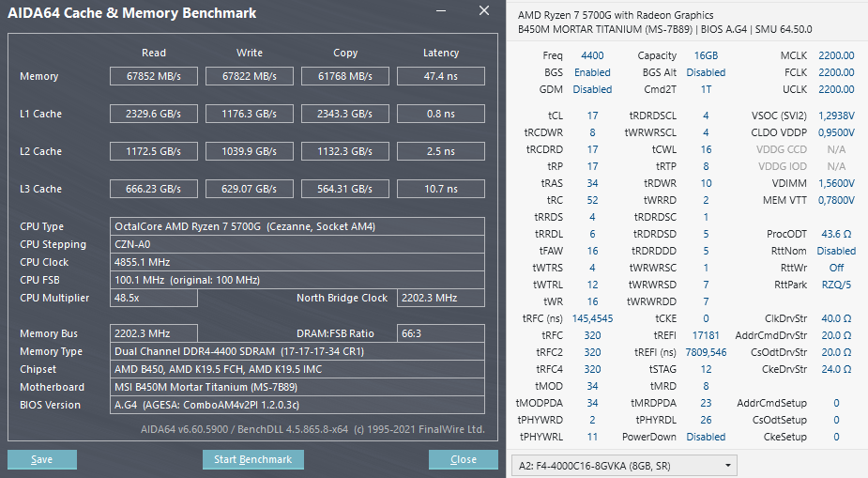
Task: Open the memory module slot dropdown
Action: click(624, 466)
